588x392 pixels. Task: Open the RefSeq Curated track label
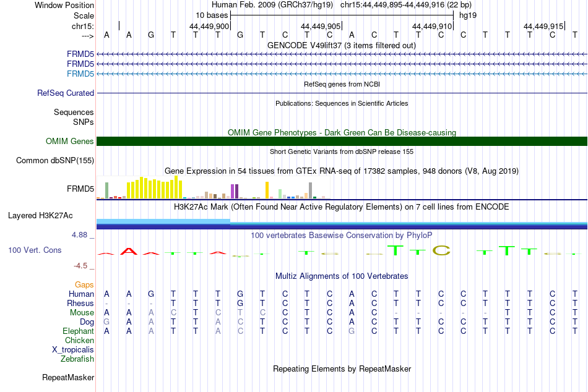coord(66,93)
